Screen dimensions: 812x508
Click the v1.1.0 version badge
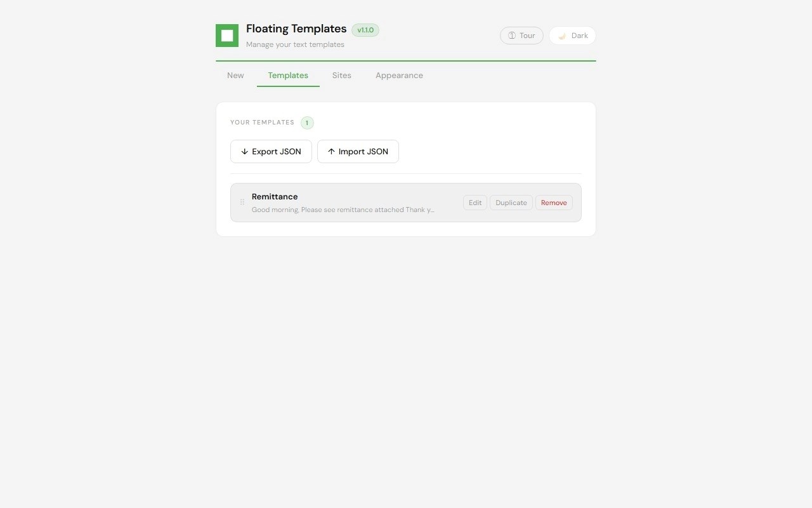click(365, 30)
